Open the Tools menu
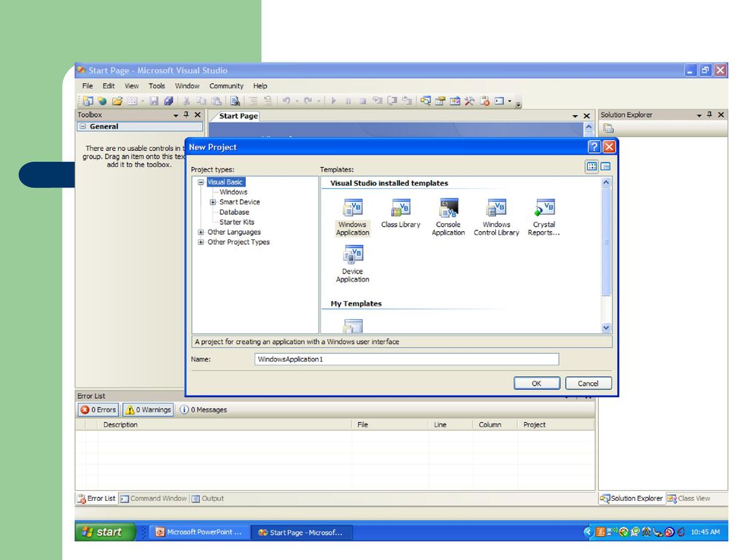This screenshot has width=747, height=560. [x=157, y=86]
